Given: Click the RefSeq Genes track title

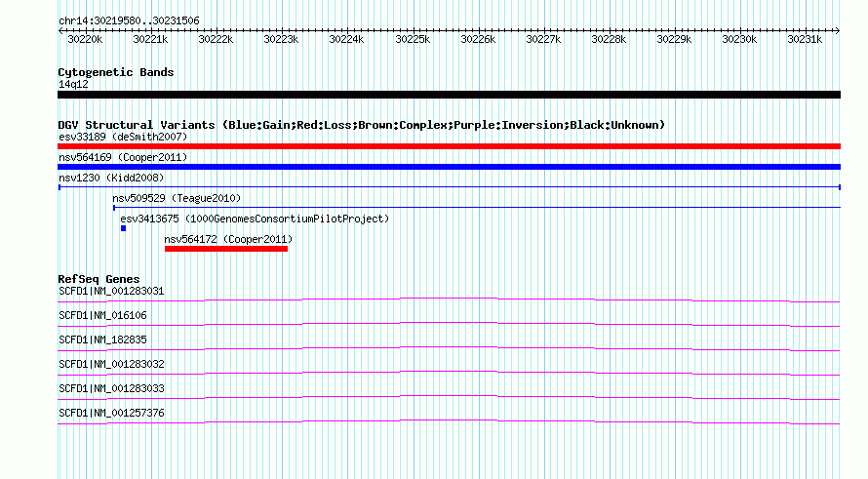Looking at the screenshot, I should 99,279.
